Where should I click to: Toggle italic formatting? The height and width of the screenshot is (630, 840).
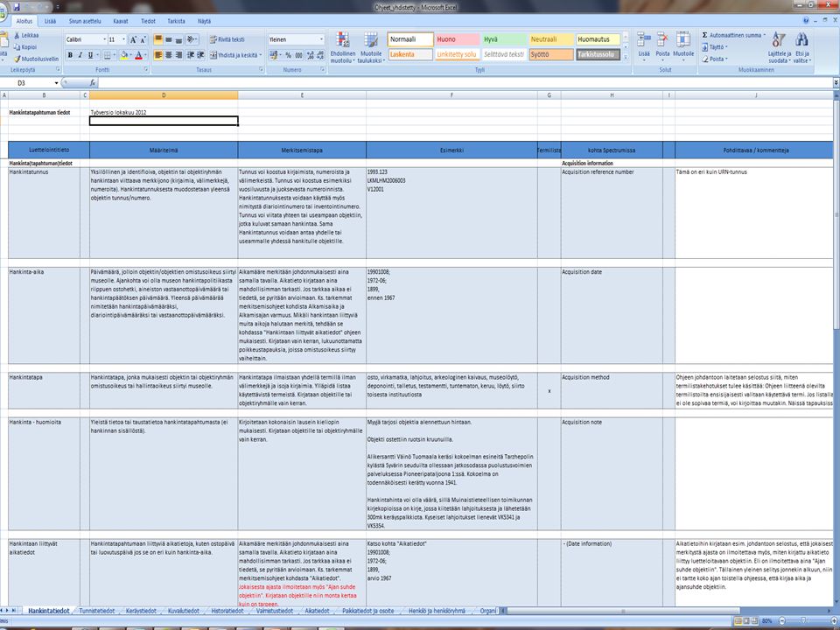tap(80, 55)
